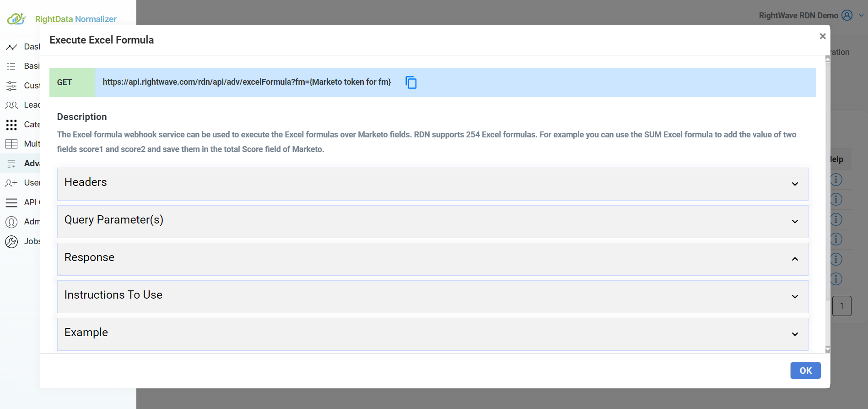Open the User add-person sidebar icon

(x=11, y=183)
